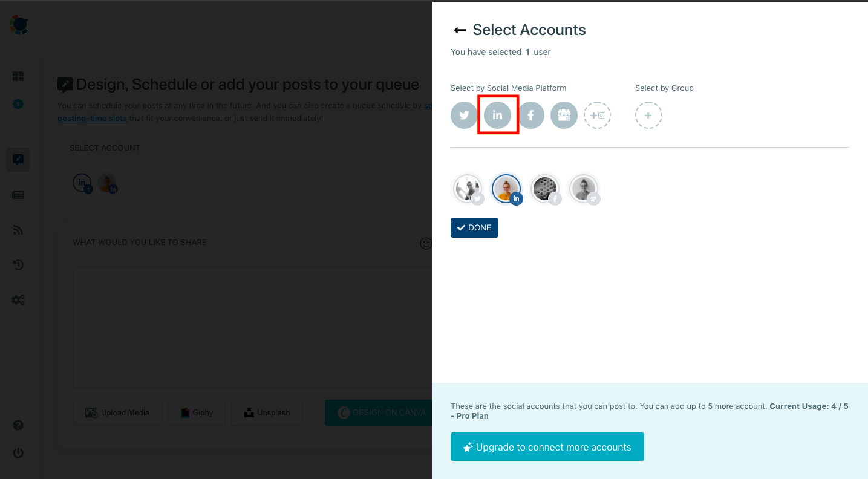868x479 pixels.
Task: Open the Help icon near the bottom
Action: coord(18,426)
